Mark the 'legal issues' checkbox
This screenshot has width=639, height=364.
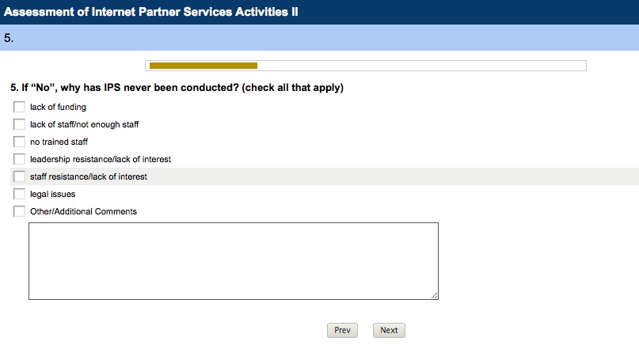[20, 194]
